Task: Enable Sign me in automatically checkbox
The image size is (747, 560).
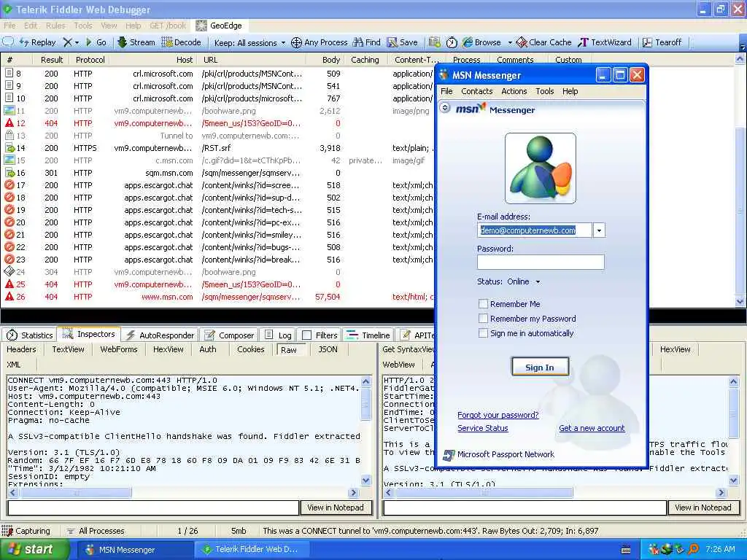Action: tap(483, 333)
